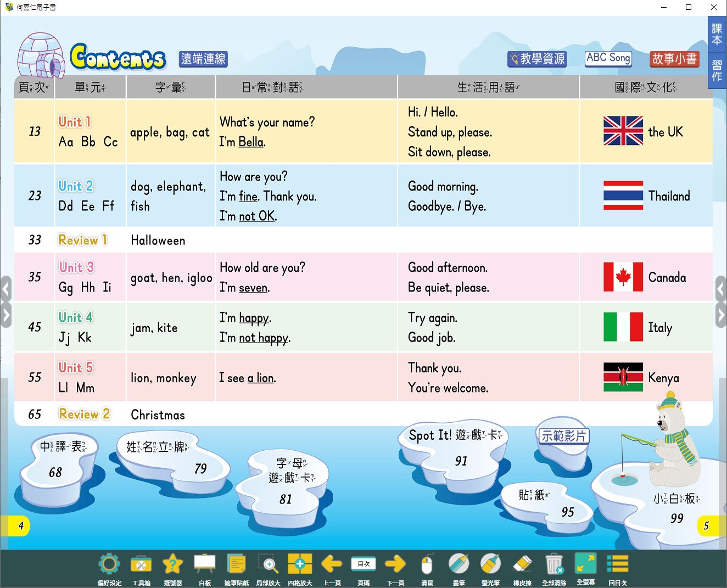Open Unit 1 Aa Bb Cc
This screenshot has height=588, width=727.
tap(88, 132)
